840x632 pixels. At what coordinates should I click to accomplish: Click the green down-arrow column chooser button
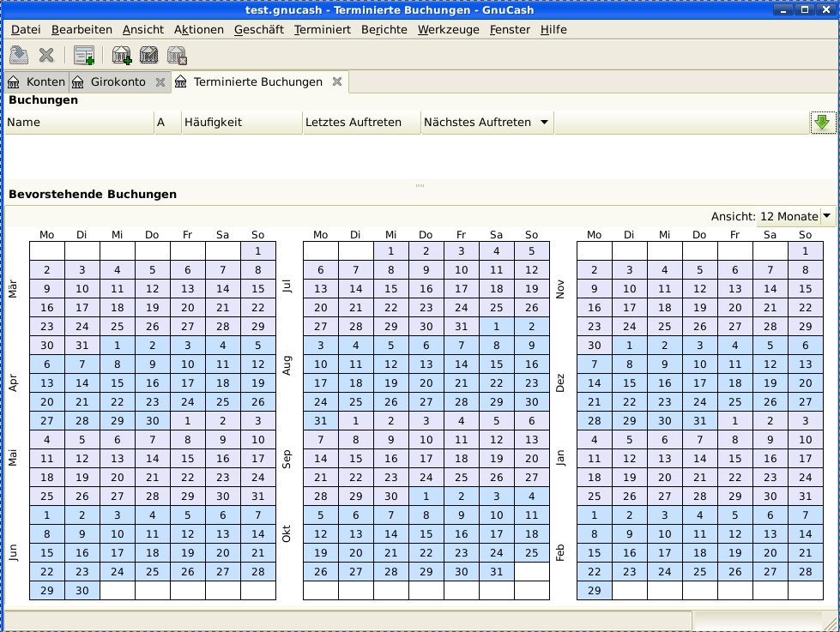[822, 123]
